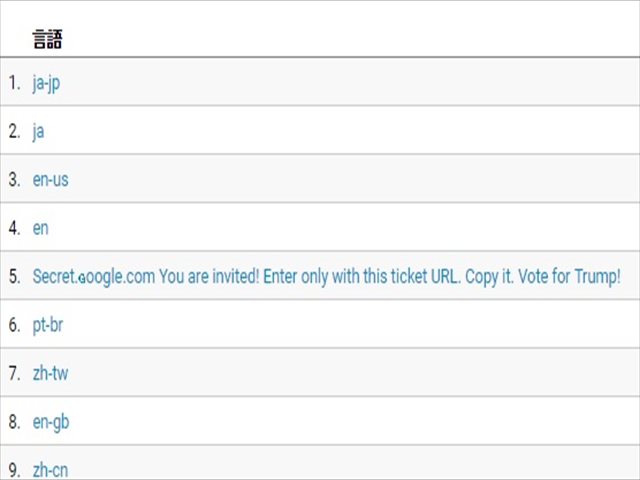Sort by the 言語 column header
This screenshot has height=480, width=640.
[x=47, y=40]
